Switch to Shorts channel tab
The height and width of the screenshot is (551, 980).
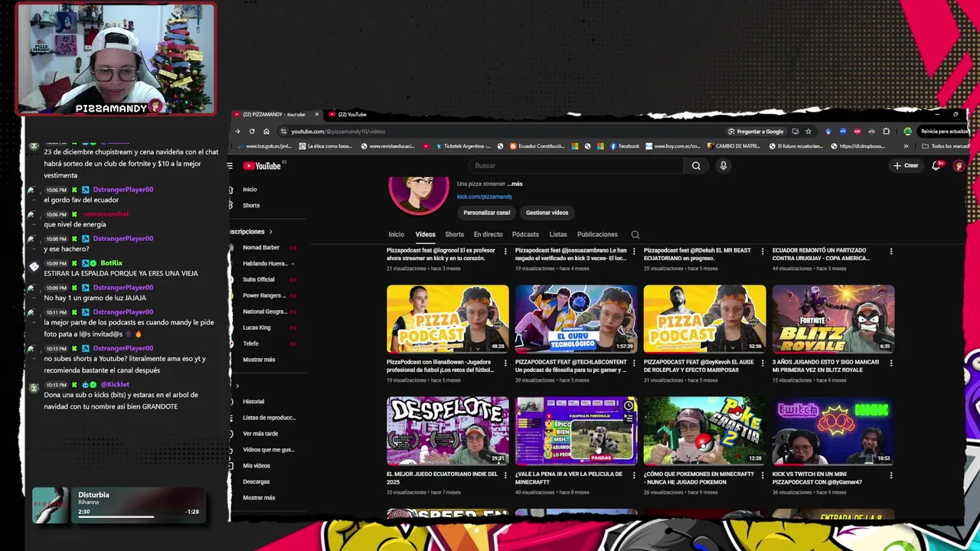point(455,234)
